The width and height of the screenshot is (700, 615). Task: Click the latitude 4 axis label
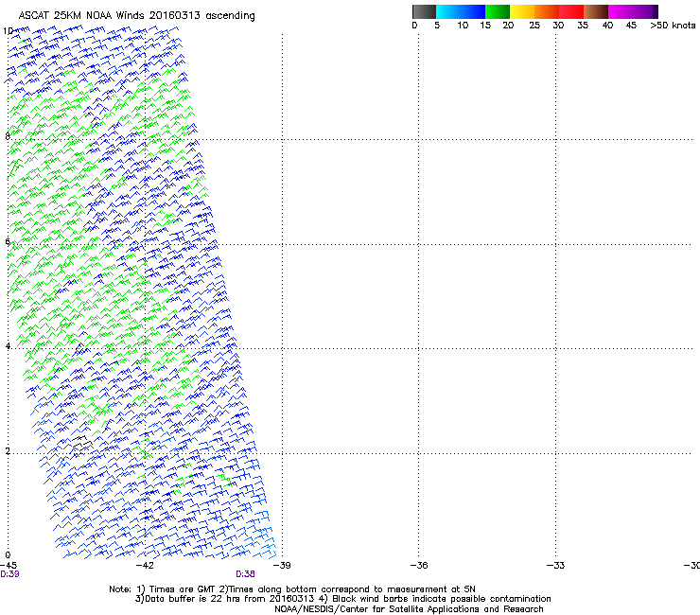(x=8, y=345)
